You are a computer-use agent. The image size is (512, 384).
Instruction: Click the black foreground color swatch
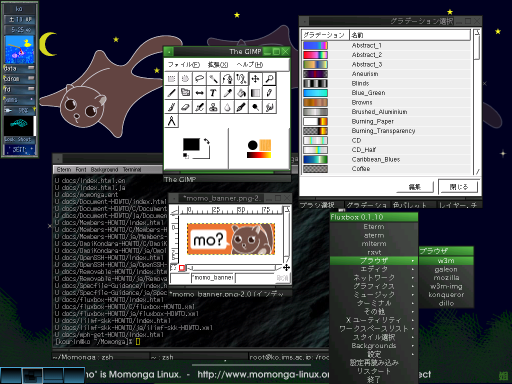tap(191, 145)
